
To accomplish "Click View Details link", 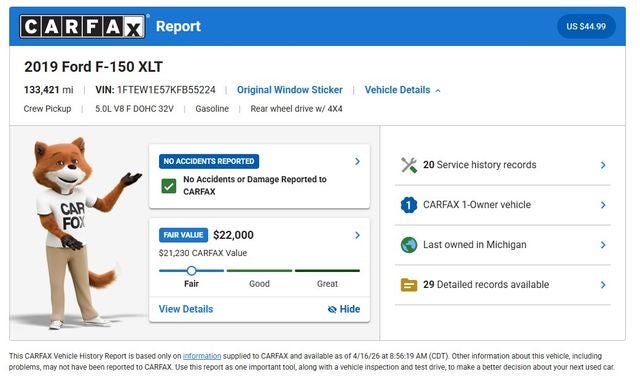I will [186, 309].
